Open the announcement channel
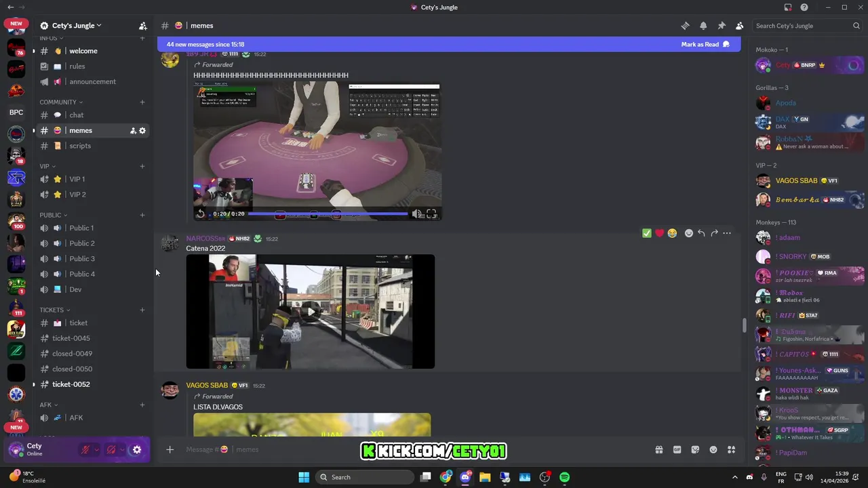The width and height of the screenshot is (868, 488). click(x=94, y=81)
